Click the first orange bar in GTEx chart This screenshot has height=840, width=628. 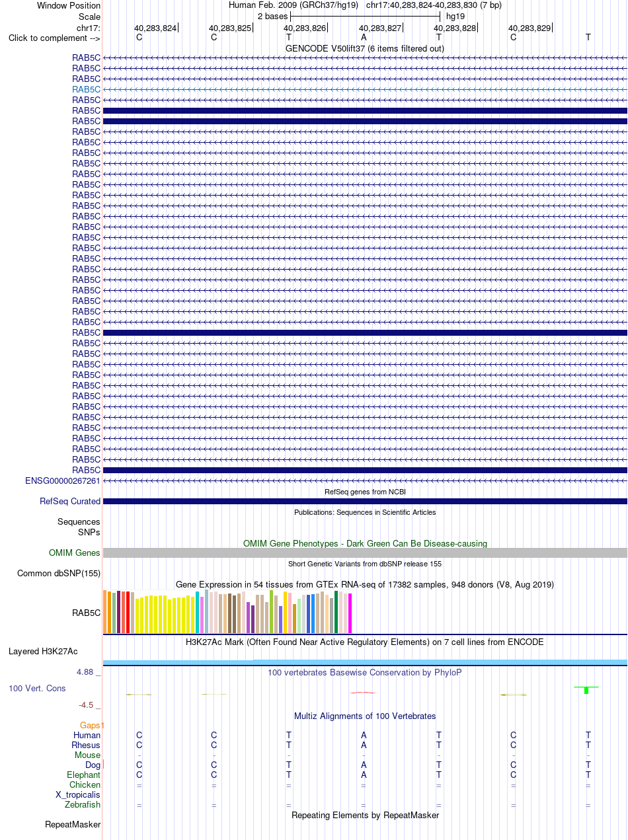click(x=105, y=611)
